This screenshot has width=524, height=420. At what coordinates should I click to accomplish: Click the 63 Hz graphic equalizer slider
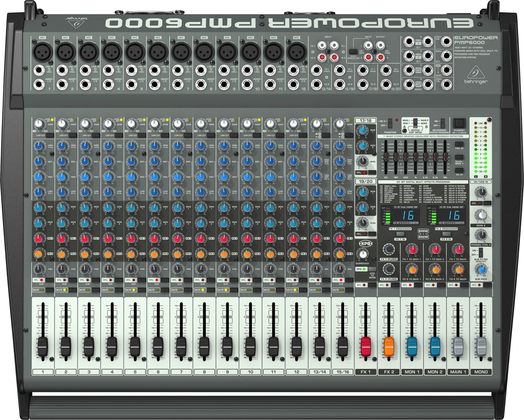(386, 156)
